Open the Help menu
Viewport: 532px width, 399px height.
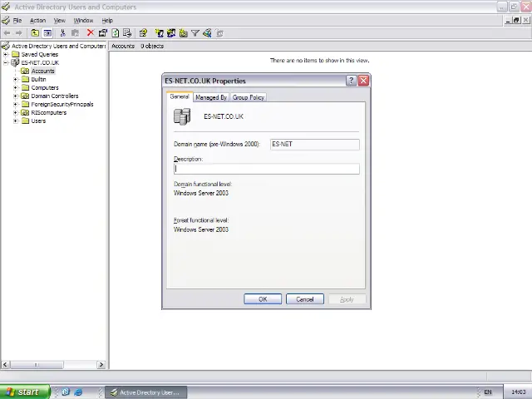click(107, 20)
